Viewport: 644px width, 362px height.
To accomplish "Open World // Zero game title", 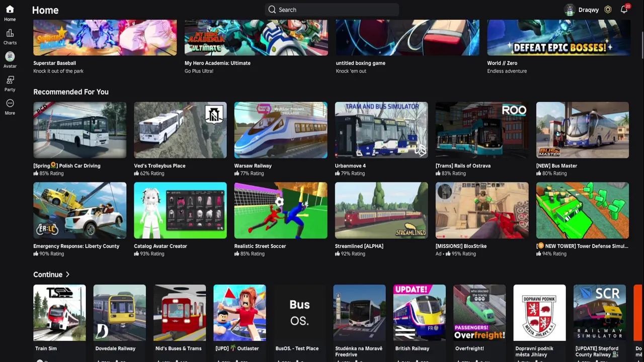I will click(x=502, y=63).
